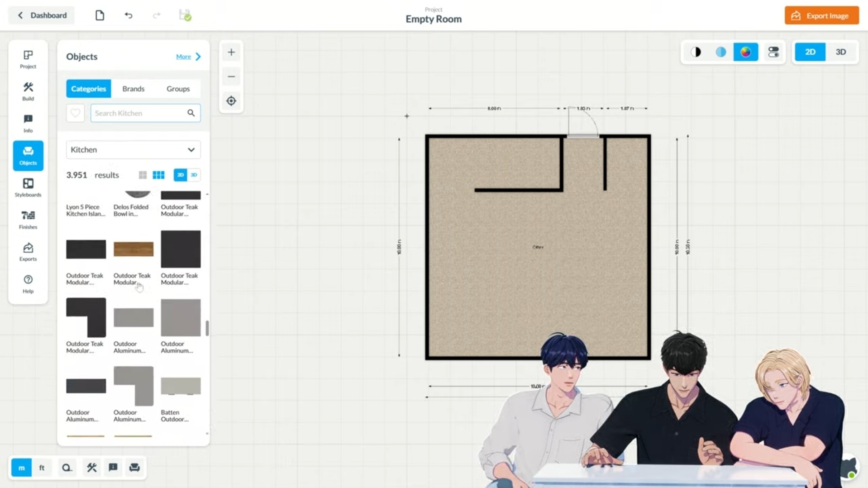
Task: Show object thumbnails in 2D
Action: coord(181,175)
